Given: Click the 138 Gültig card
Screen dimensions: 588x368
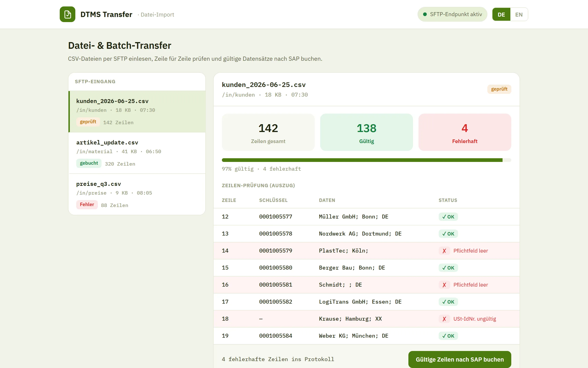Looking at the screenshot, I should click(x=366, y=132).
